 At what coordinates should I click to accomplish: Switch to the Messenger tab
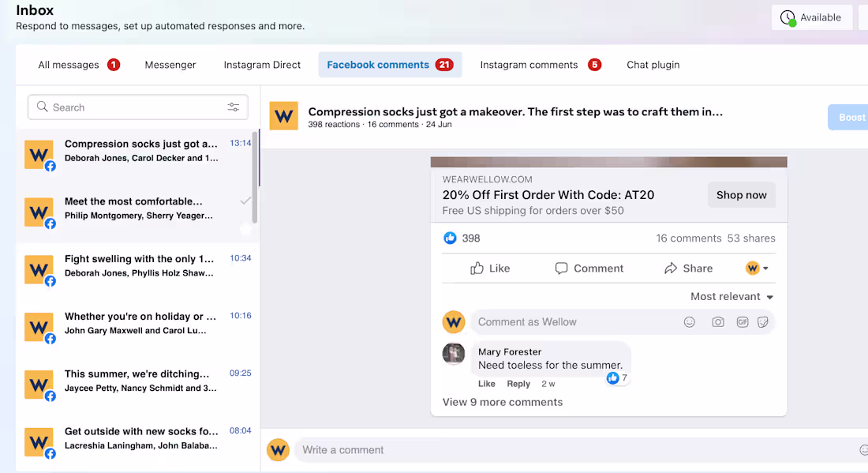point(170,65)
